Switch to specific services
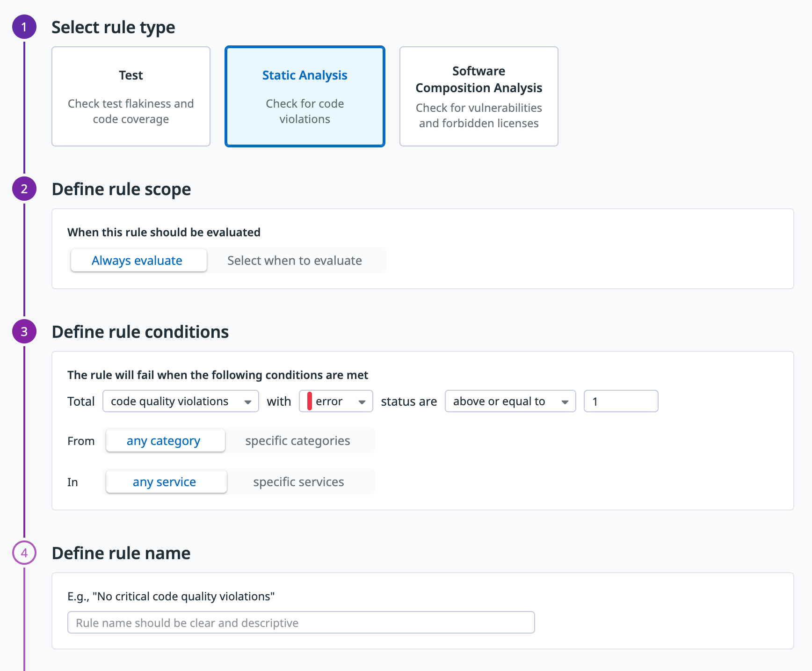The image size is (812, 671). (x=298, y=482)
